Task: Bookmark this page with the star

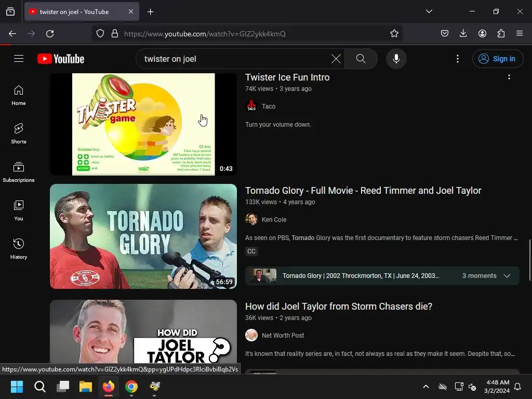Action: [394, 34]
